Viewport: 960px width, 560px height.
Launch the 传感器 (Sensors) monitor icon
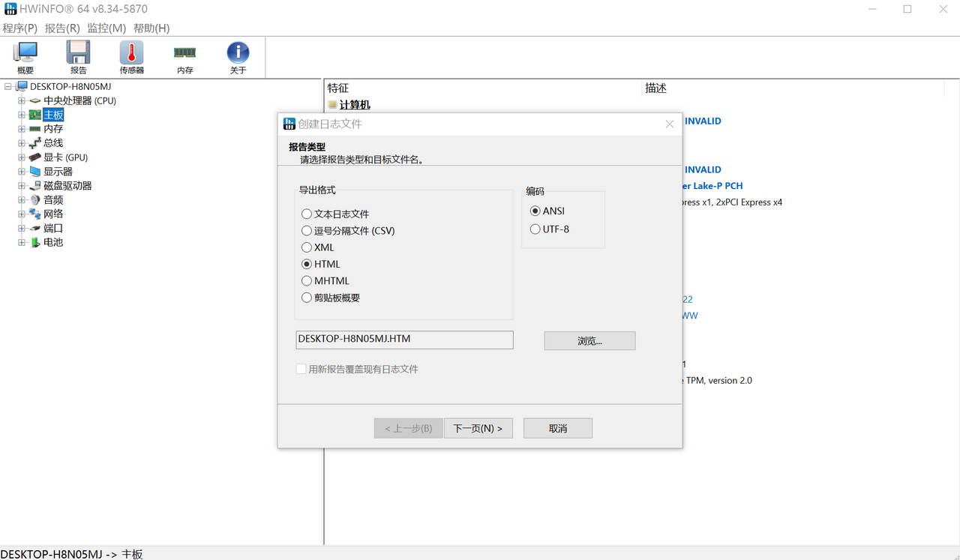130,56
